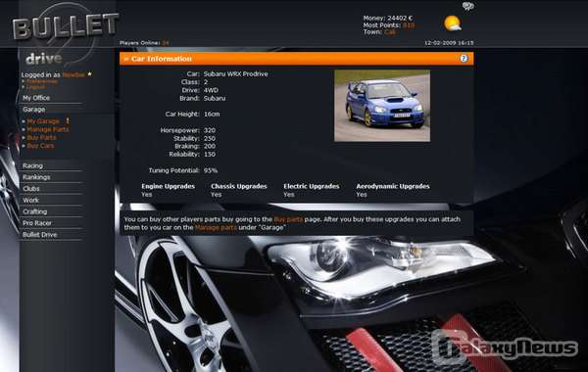Click the 'Subaru WRX Prodrive' car name
The height and width of the screenshot is (372, 588).
point(236,74)
